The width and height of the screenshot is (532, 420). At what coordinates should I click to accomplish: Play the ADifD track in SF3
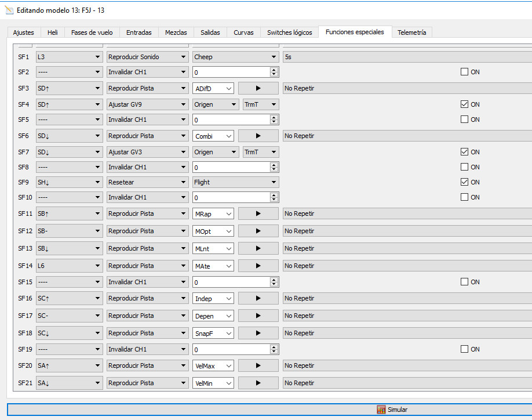(x=258, y=88)
